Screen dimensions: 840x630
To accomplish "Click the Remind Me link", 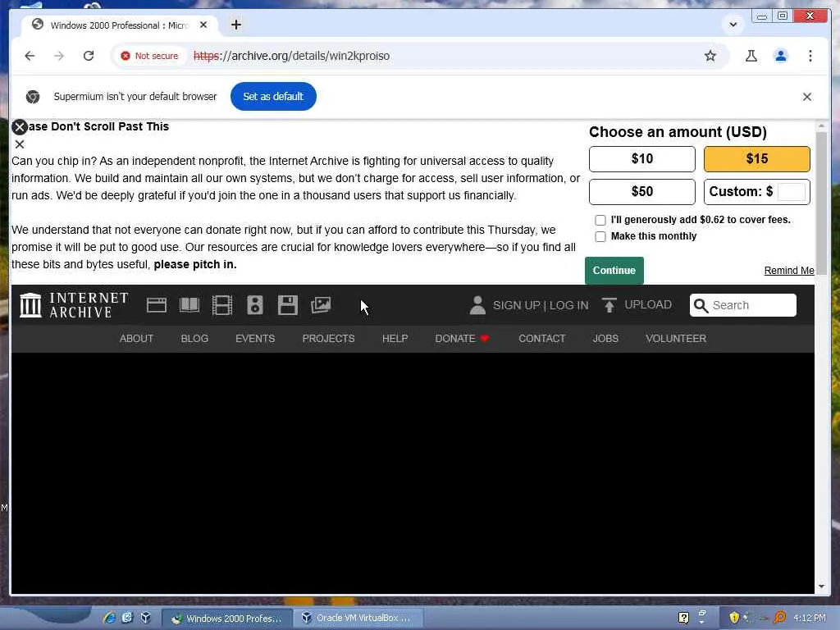I will tap(788, 271).
